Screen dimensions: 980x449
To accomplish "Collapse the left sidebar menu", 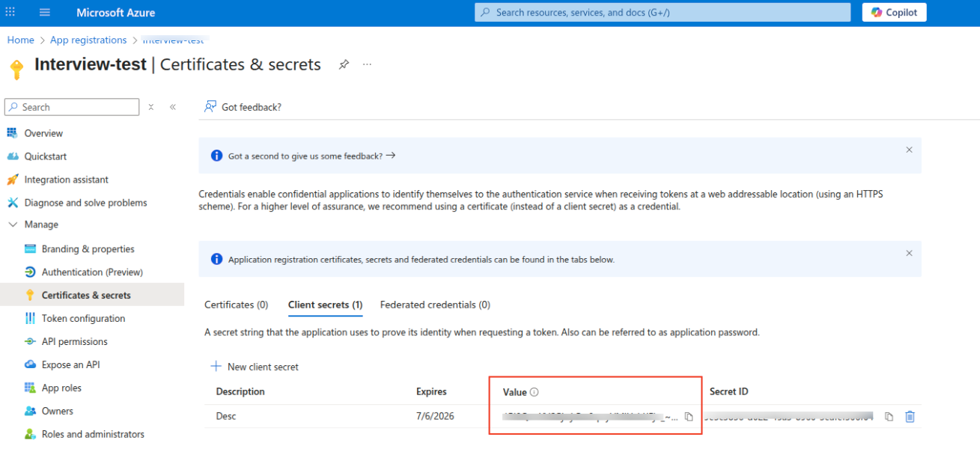I will [x=173, y=107].
